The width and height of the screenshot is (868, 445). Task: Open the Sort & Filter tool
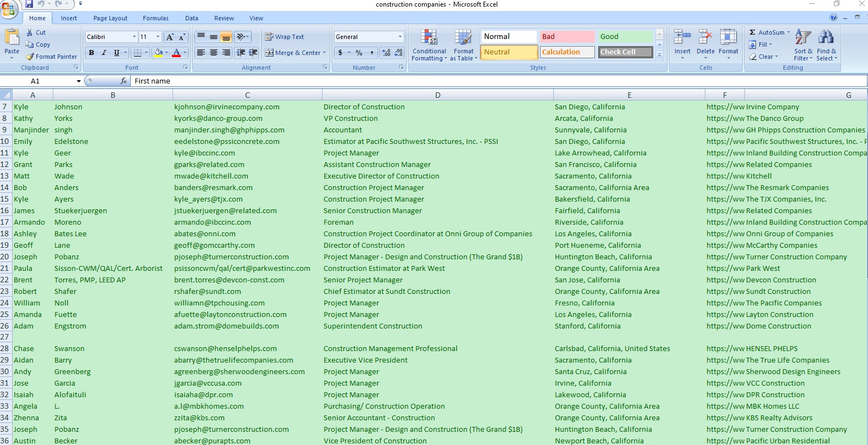803,38
